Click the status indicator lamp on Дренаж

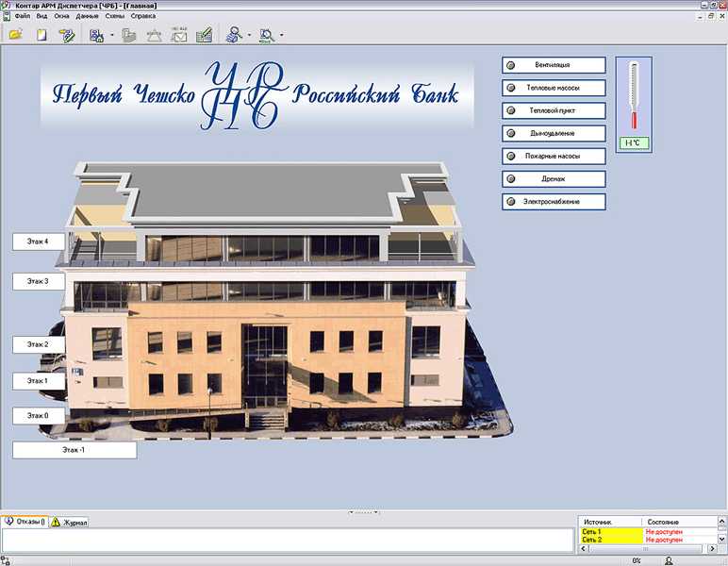pyautogui.click(x=511, y=178)
